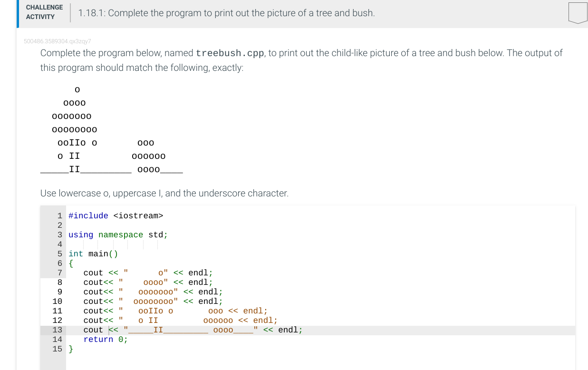
Task: Select the endl keyword on line 8
Action: (198, 282)
